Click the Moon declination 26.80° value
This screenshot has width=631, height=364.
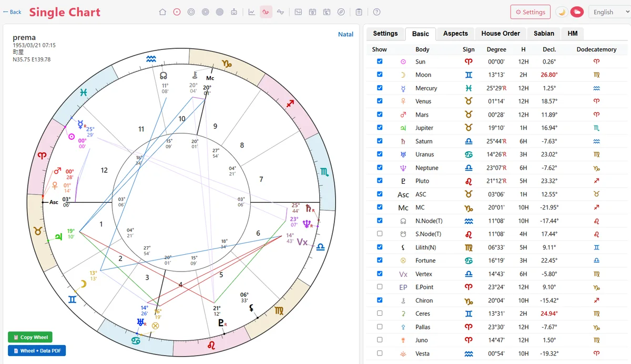pos(549,75)
